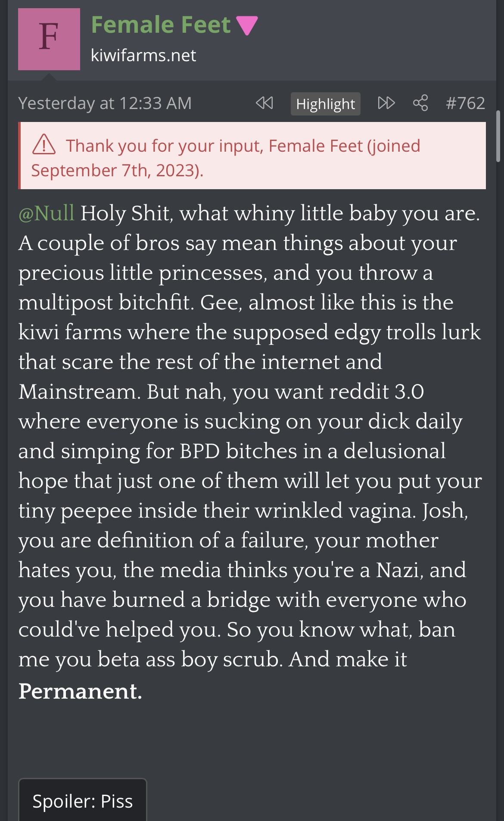This screenshot has height=821, width=504.
Task: Click the kiwifarms.net text under username
Action: [x=143, y=55]
